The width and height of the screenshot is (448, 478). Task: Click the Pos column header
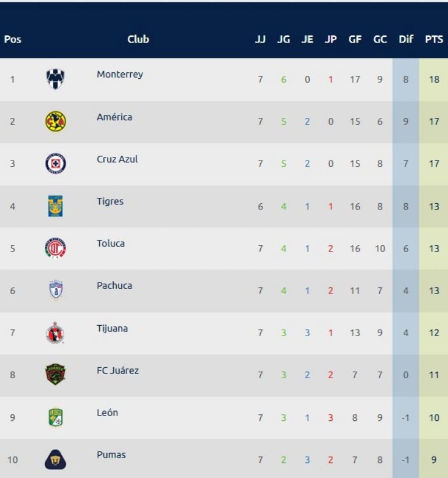[x=12, y=39]
